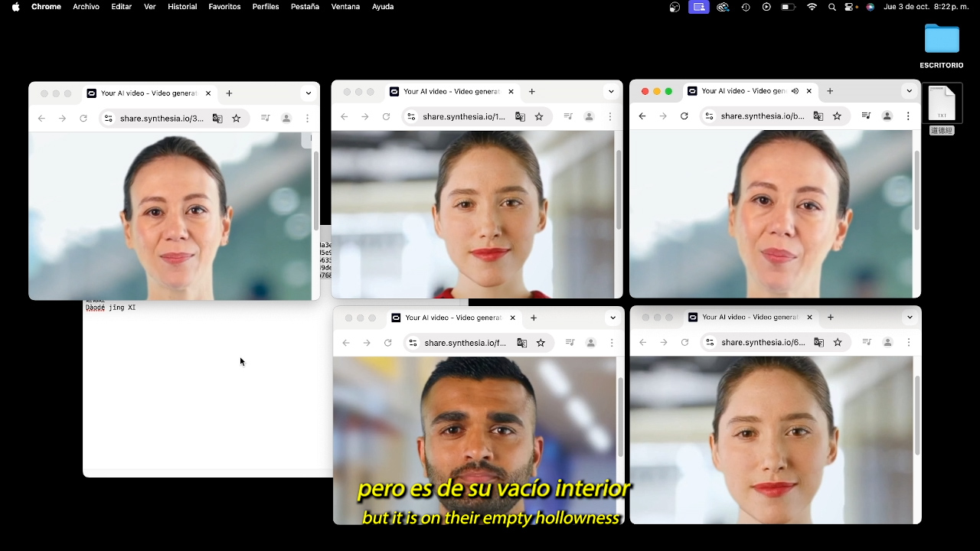The height and width of the screenshot is (551, 980).
Task: Open the profile icon in the share.synthesia.io/6… window
Action: (x=888, y=343)
